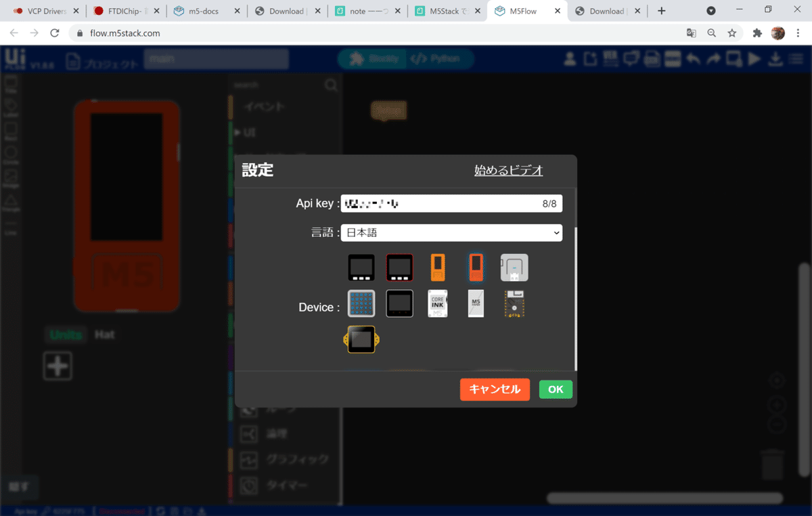Click the undo arrow icon
Screen dimensions: 812x516
point(694,60)
